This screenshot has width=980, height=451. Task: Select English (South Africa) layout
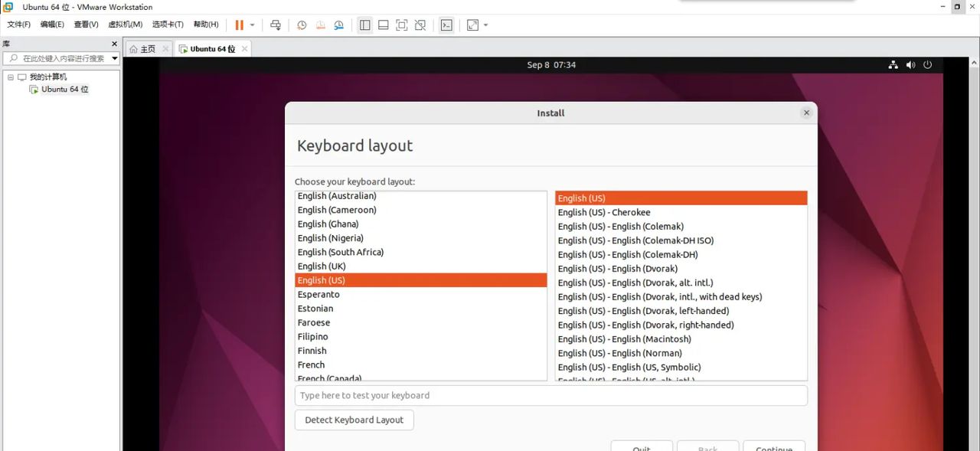[421, 252]
